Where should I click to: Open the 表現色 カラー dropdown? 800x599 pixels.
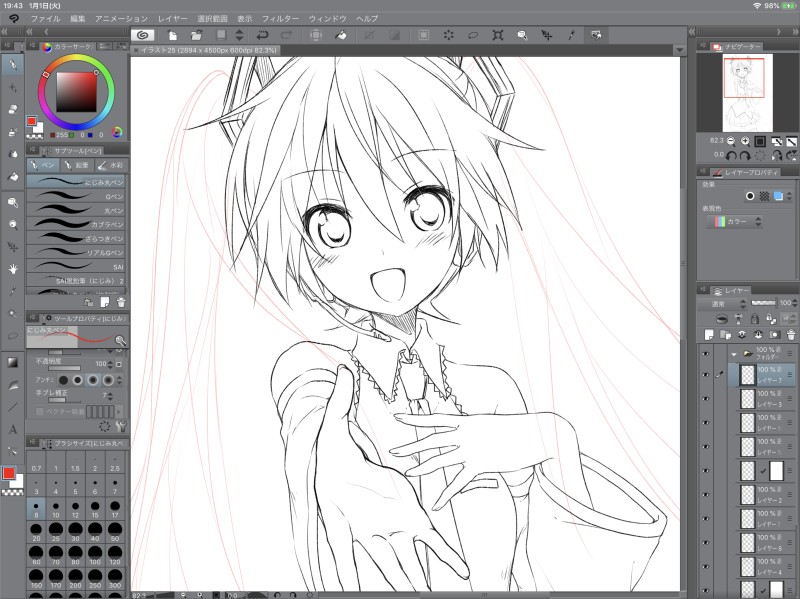point(734,221)
